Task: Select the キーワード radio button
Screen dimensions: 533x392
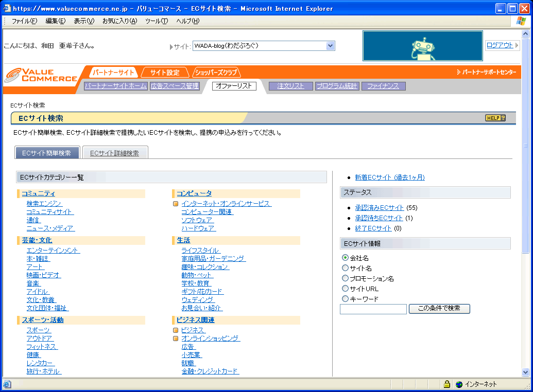Action: [x=345, y=299]
